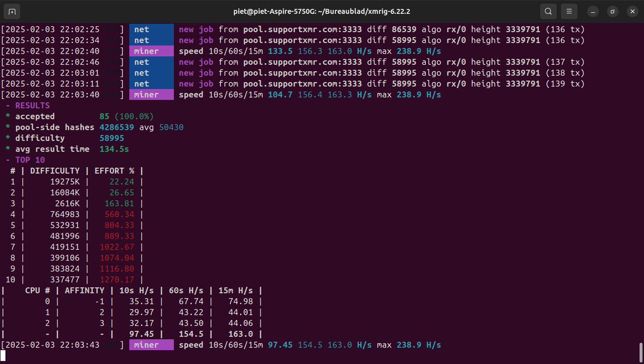This screenshot has height=364, width=644.
Task: Click timestamp 2025-02-03 22:03:01
Action: 53,73
